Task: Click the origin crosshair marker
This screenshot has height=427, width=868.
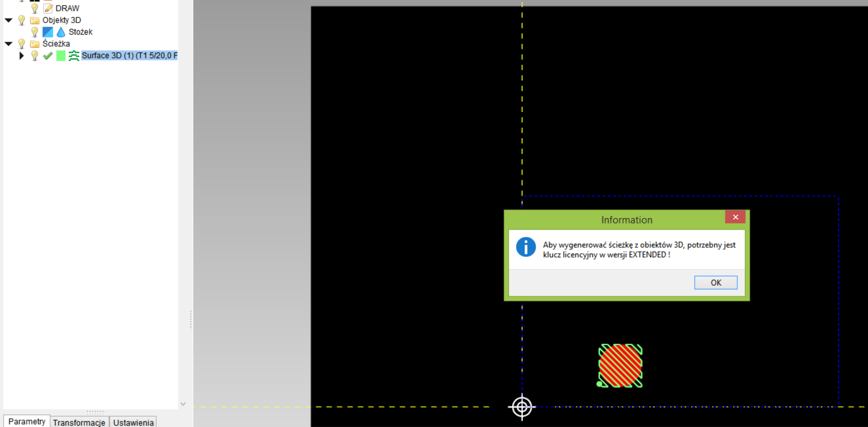Action: [522, 407]
